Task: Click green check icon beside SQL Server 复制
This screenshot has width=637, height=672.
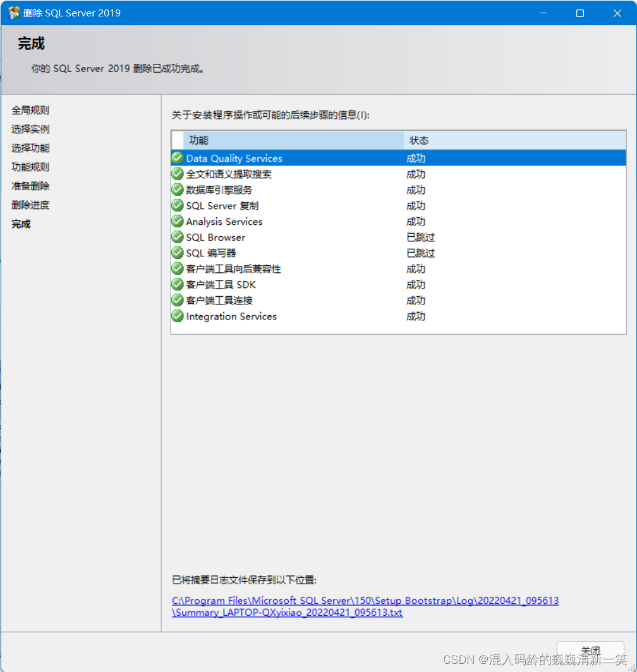Action: click(177, 206)
